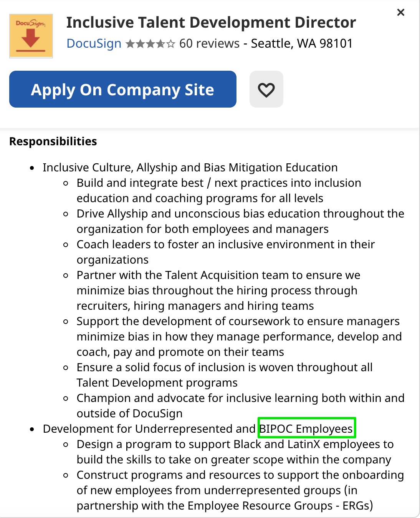Click the line starting Coach leaders to foster
Viewport: 420px width, 518px height.
tap(226, 244)
